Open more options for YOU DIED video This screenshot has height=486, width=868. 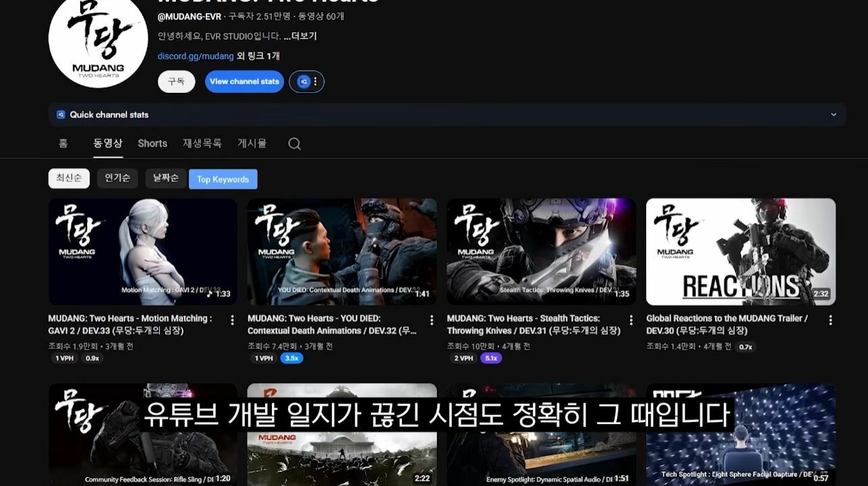click(x=432, y=320)
